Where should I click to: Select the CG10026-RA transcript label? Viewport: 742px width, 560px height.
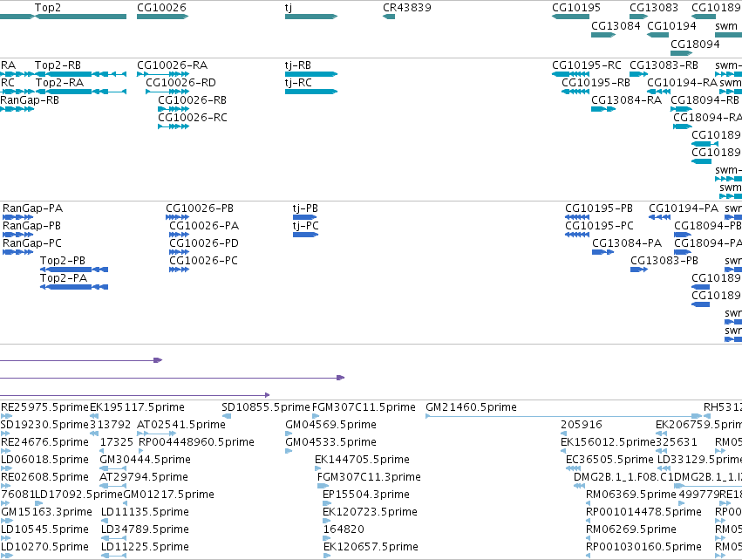[x=173, y=65]
